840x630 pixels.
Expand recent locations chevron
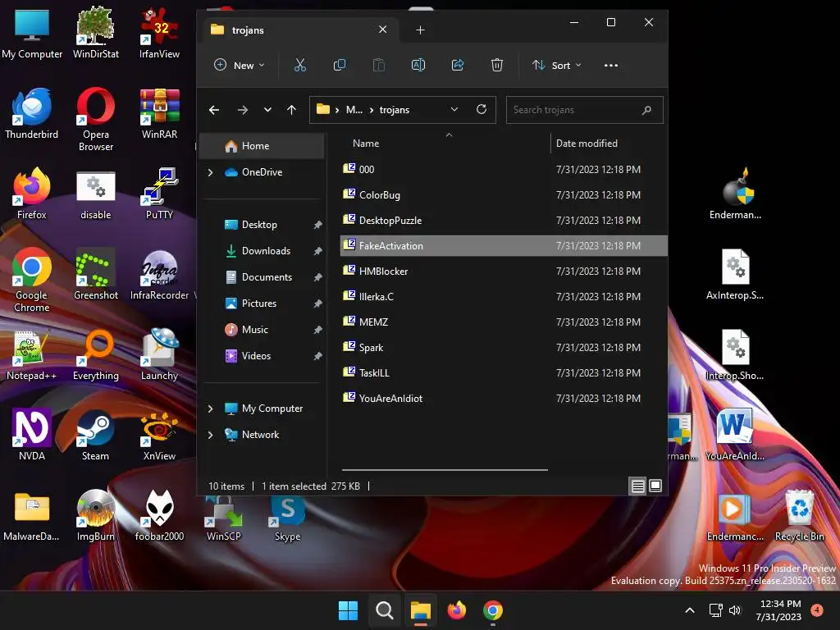click(x=267, y=110)
